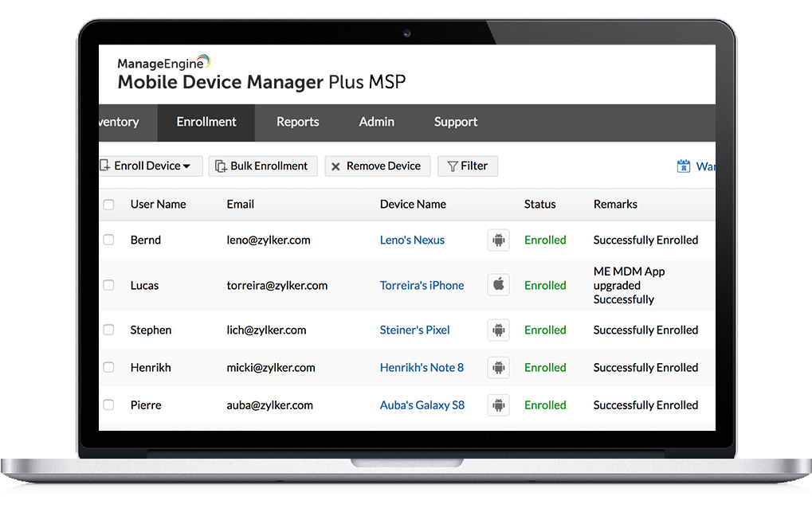Select the checkbox for Bernd's row
The height and width of the screenshot is (512, 812).
(x=108, y=240)
